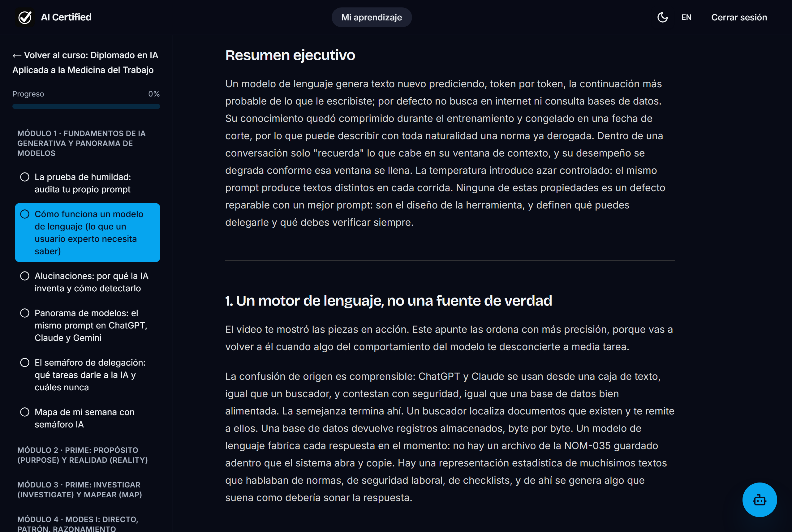Click circle icon beside 'Panorama de modelos'
The width and height of the screenshot is (792, 532).
click(x=25, y=313)
